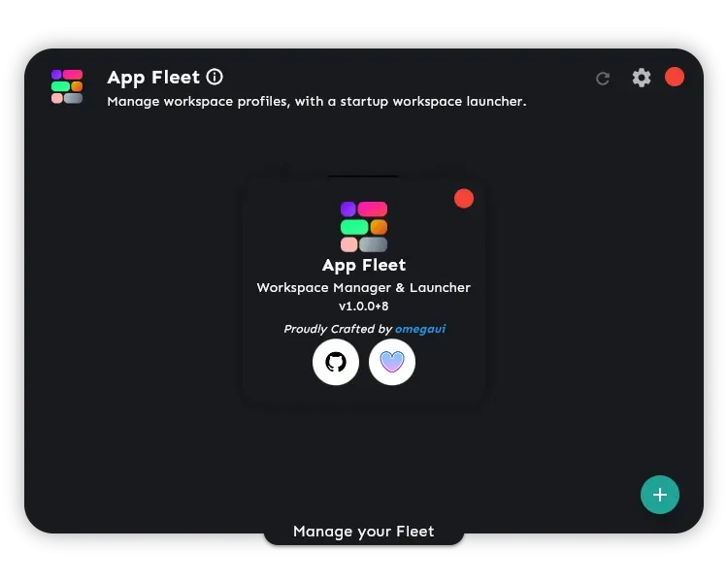Click the App Fleet header title text

pos(153,78)
